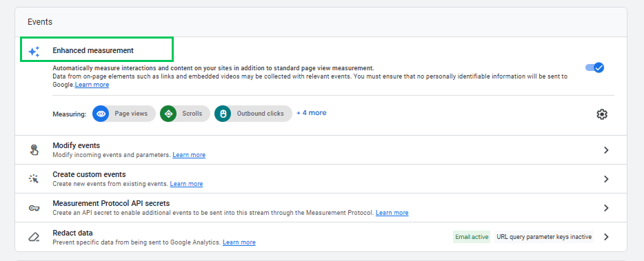Click the Enhanced measurement heading

pos(93,50)
